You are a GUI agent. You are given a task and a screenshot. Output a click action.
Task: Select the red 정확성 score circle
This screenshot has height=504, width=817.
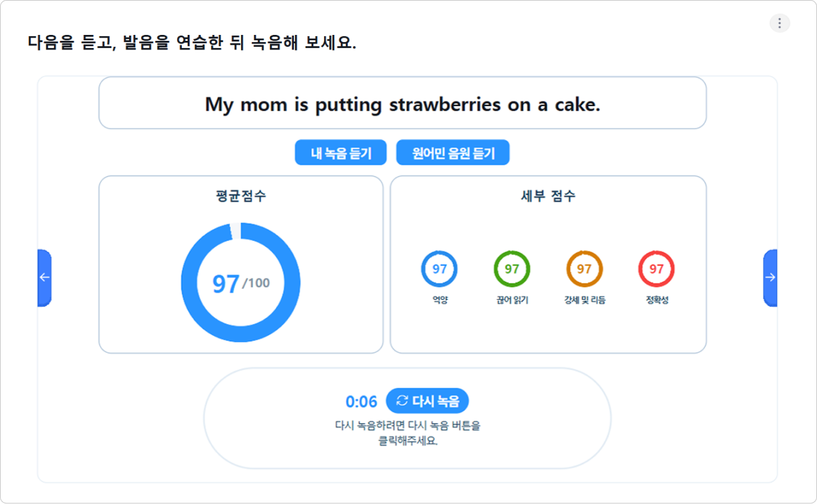click(x=657, y=269)
